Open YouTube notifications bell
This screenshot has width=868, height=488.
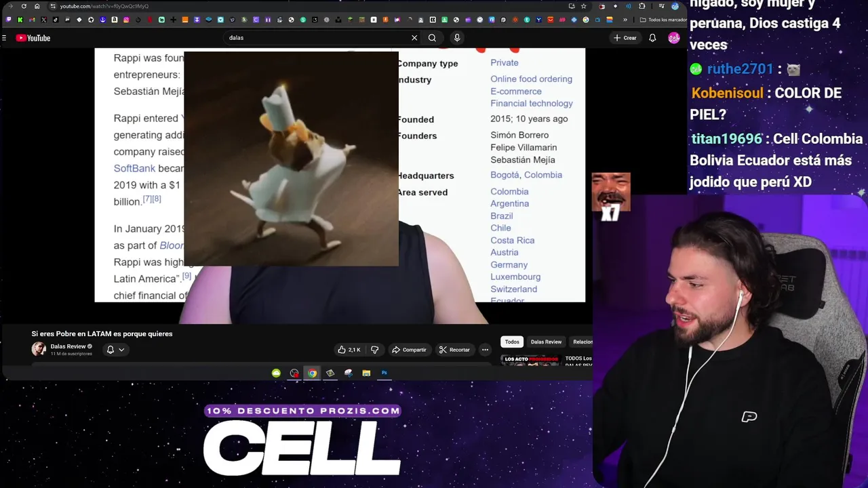(652, 38)
